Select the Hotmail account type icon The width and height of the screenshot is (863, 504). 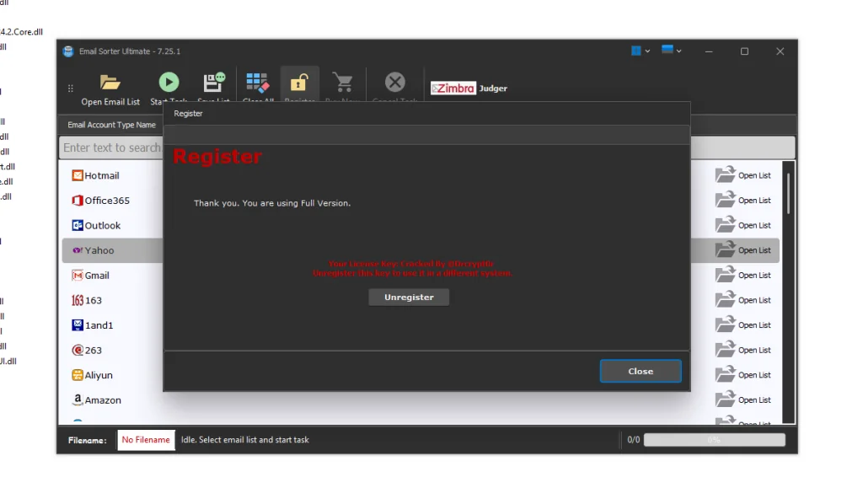77,175
